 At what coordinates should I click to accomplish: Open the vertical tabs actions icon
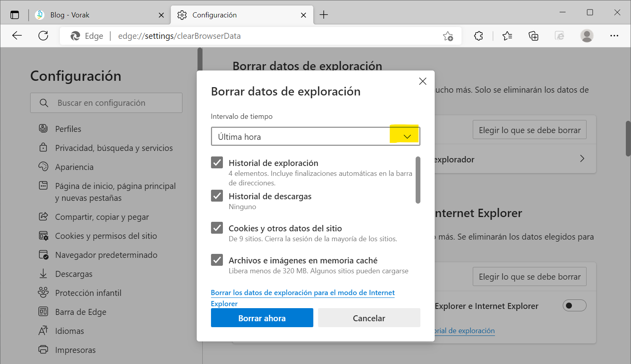coord(15,15)
